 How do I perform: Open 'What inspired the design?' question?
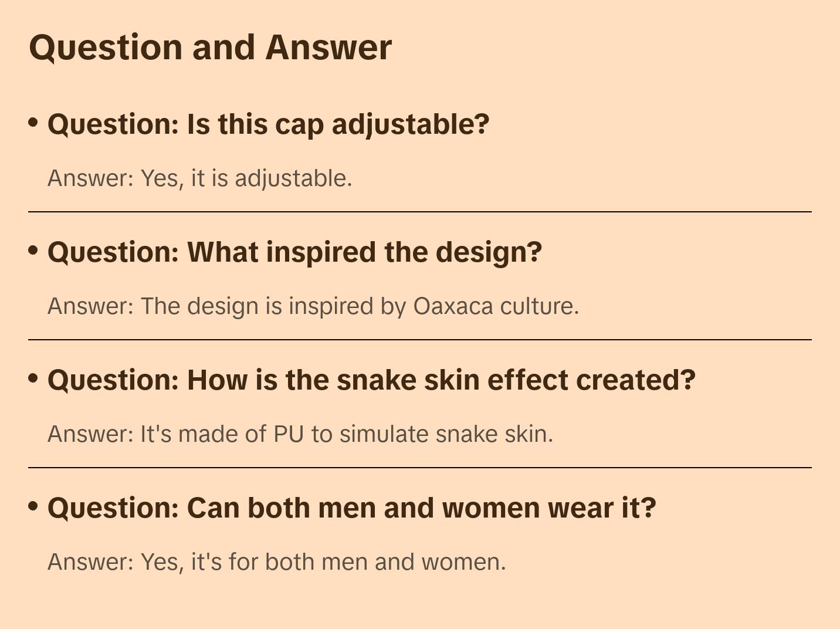click(x=294, y=252)
